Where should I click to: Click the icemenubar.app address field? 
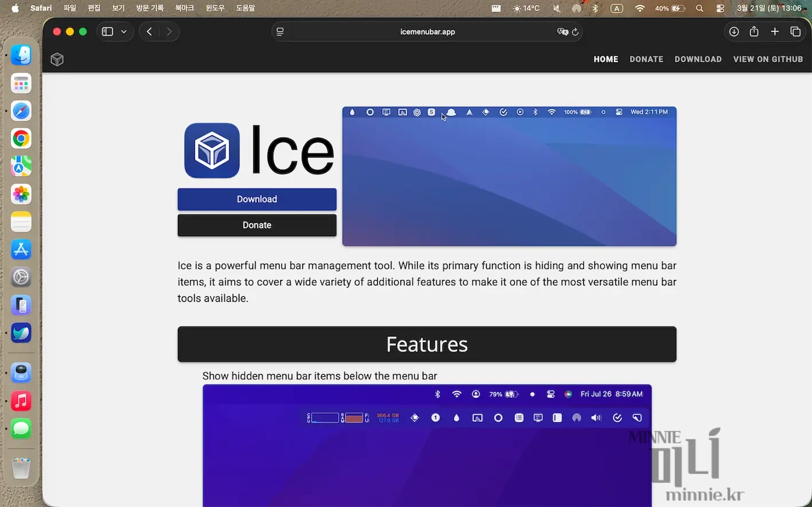click(x=427, y=32)
